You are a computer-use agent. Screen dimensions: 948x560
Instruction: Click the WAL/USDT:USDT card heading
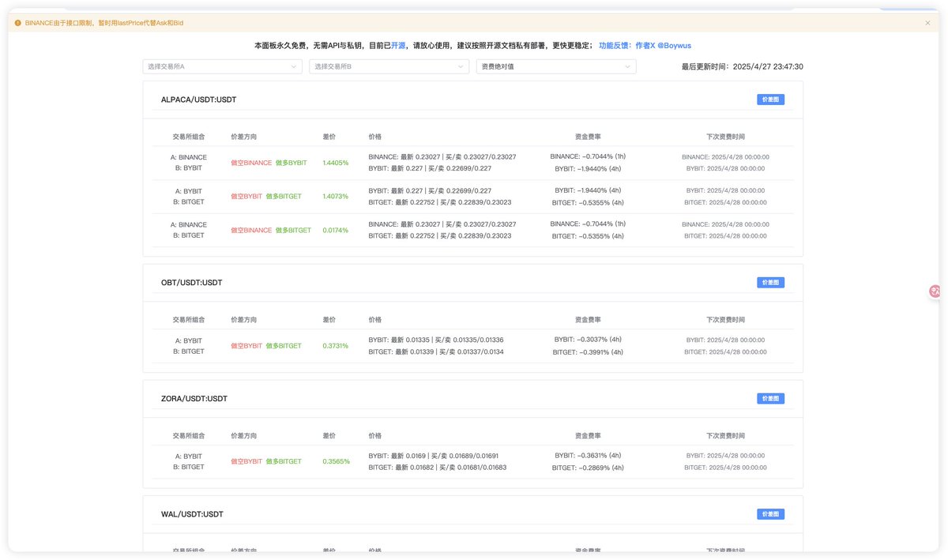192,514
